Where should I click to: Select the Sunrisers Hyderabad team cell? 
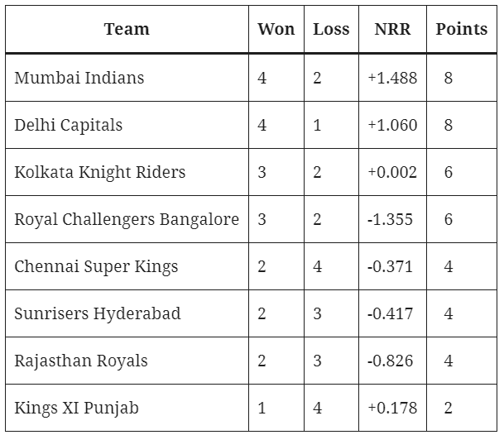(x=127, y=313)
